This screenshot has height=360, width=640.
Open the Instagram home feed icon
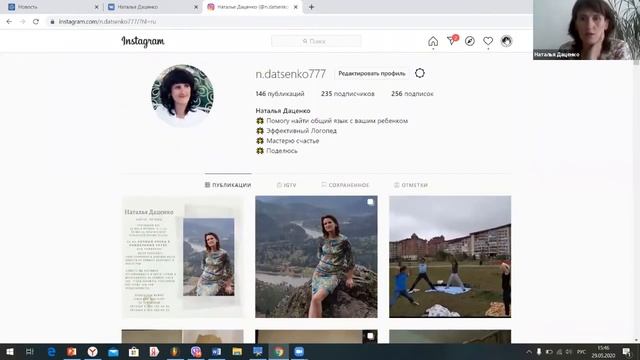pyautogui.click(x=433, y=41)
